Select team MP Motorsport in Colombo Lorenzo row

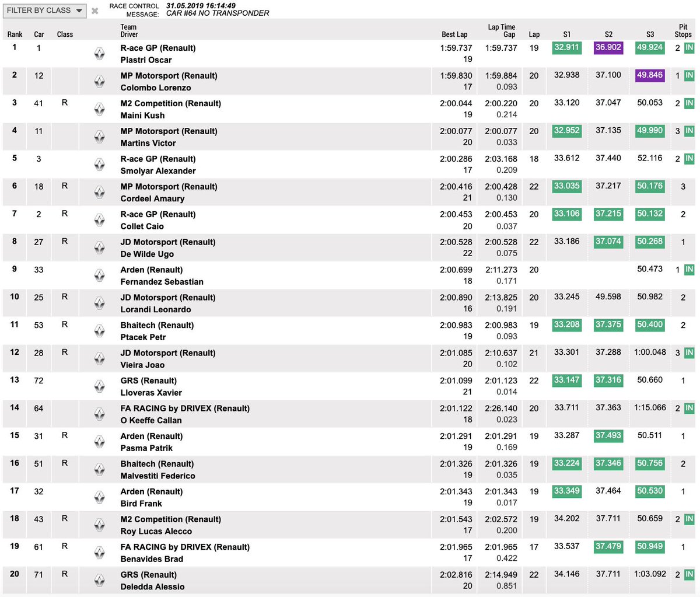pyautogui.click(x=169, y=76)
